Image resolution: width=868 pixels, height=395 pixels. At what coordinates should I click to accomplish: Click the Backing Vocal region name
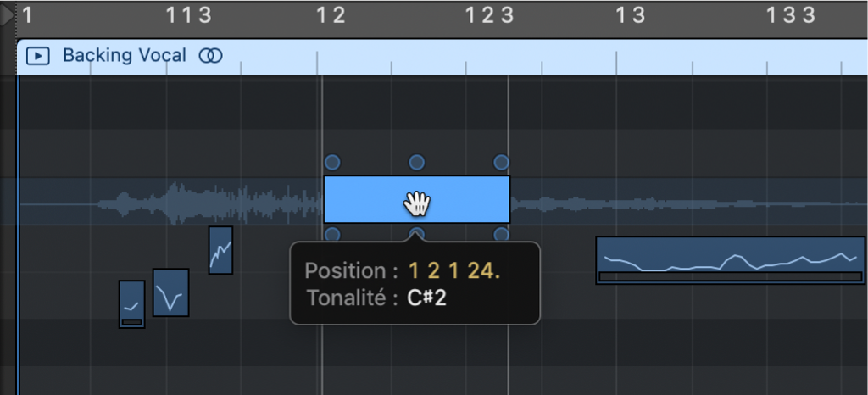(124, 56)
